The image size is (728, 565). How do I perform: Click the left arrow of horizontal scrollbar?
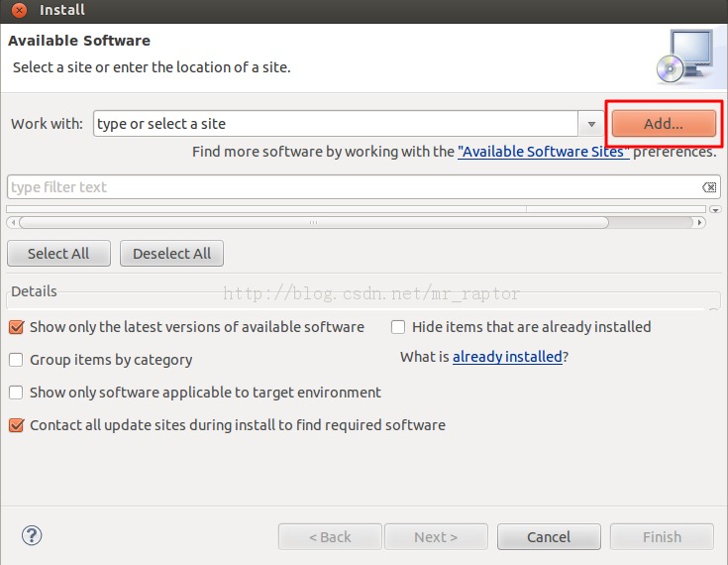[x=12, y=223]
